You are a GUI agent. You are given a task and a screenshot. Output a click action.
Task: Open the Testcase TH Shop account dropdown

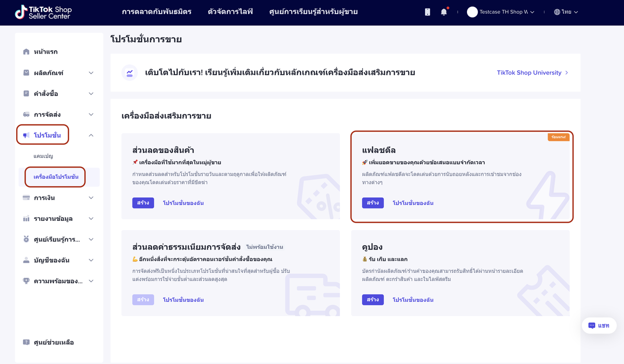[501, 12]
